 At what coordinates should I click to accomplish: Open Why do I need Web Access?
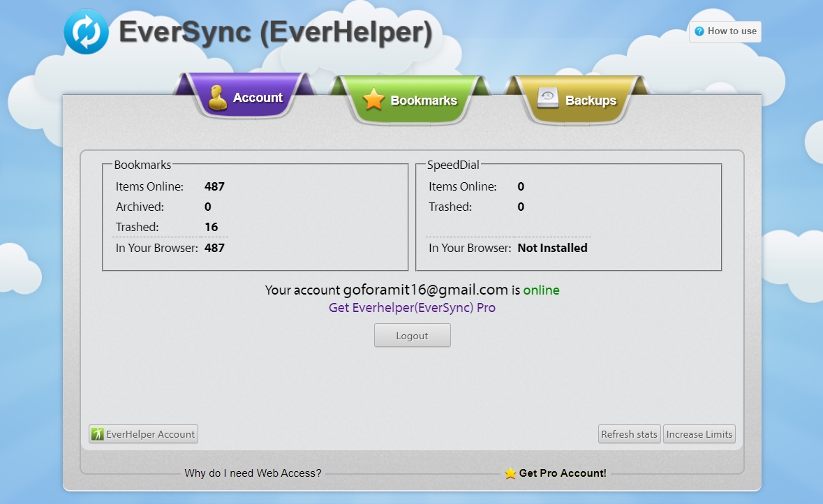point(253,473)
